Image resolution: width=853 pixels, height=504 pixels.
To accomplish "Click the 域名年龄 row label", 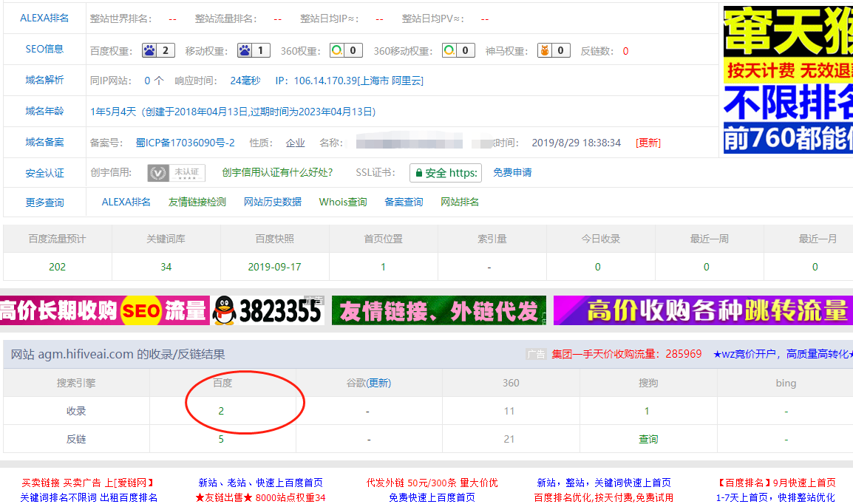I will coord(44,111).
